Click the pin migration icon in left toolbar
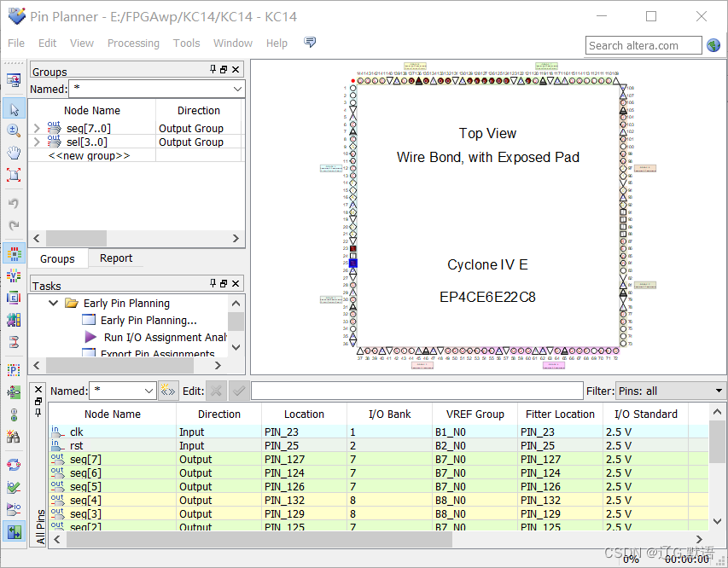 coord(14,392)
